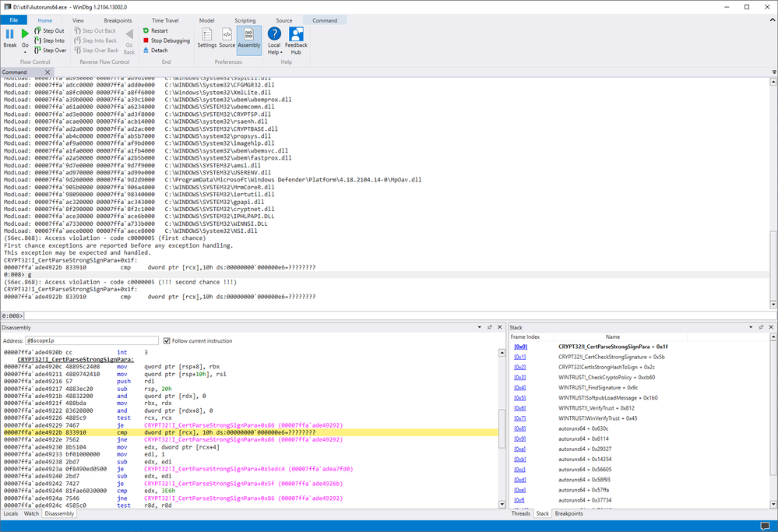778x532 pixels.
Task: Click the command output scroll-down arrow
Action: (x=773, y=305)
